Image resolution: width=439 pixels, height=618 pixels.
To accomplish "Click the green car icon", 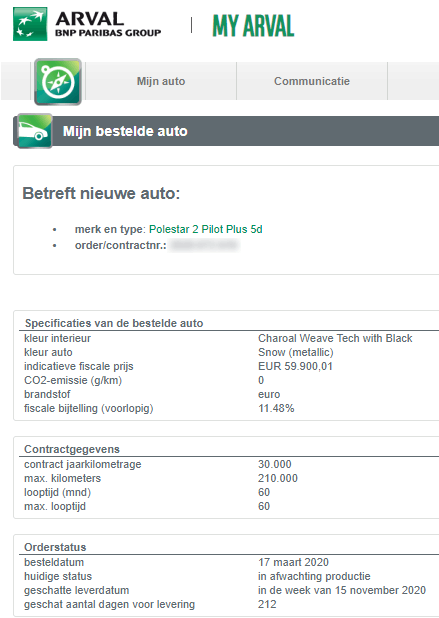I will coord(35,131).
